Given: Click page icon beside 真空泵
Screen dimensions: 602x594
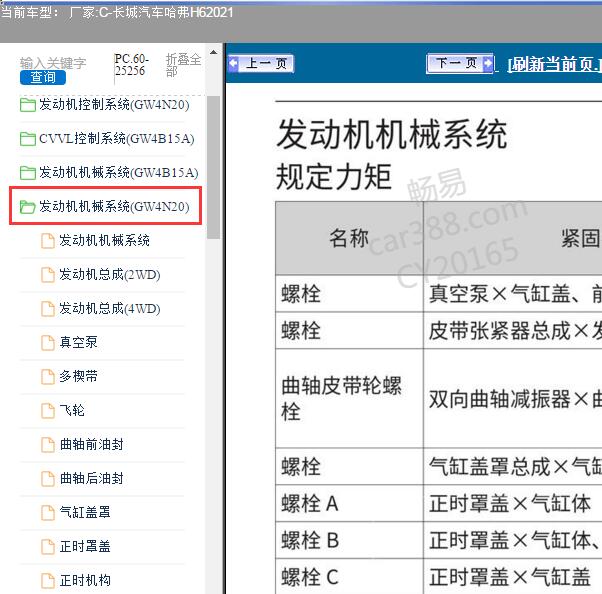Looking at the screenshot, I should click(48, 343).
